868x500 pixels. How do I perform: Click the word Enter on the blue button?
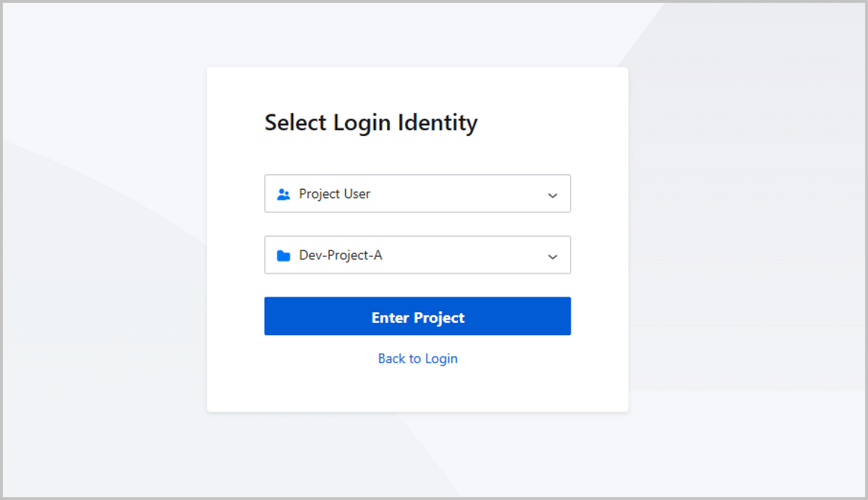390,318
